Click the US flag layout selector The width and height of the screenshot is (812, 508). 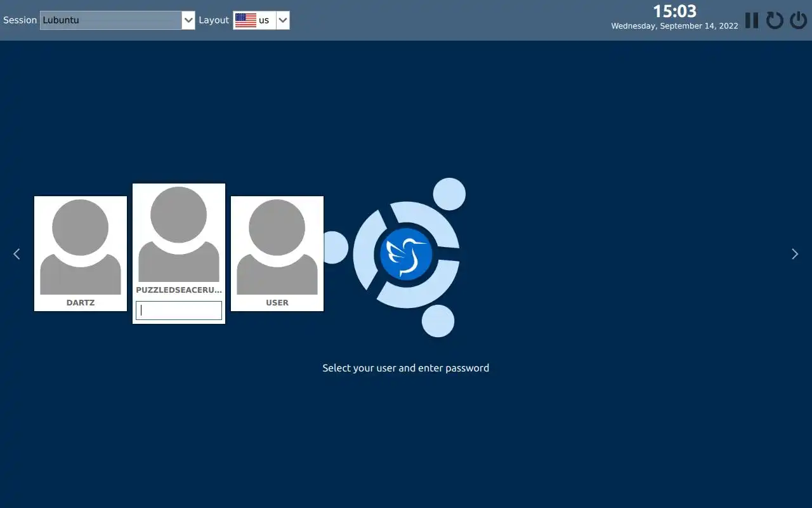[x=254, y=20]
